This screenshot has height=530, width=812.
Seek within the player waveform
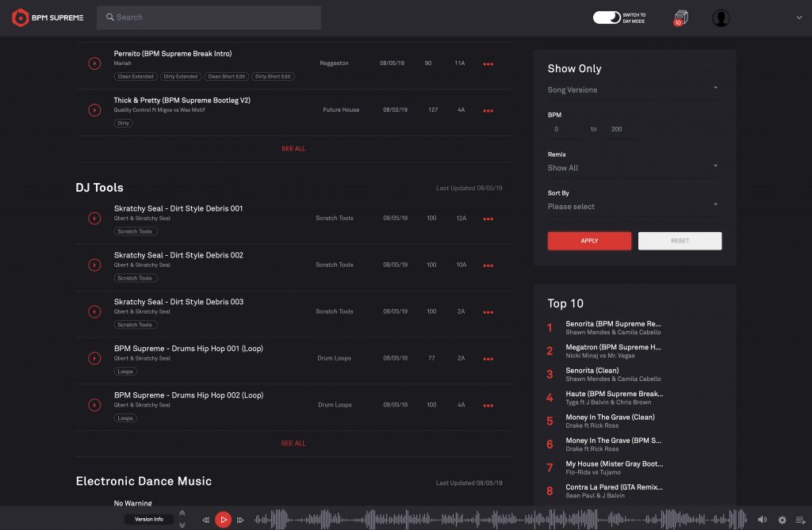[500, 520]
